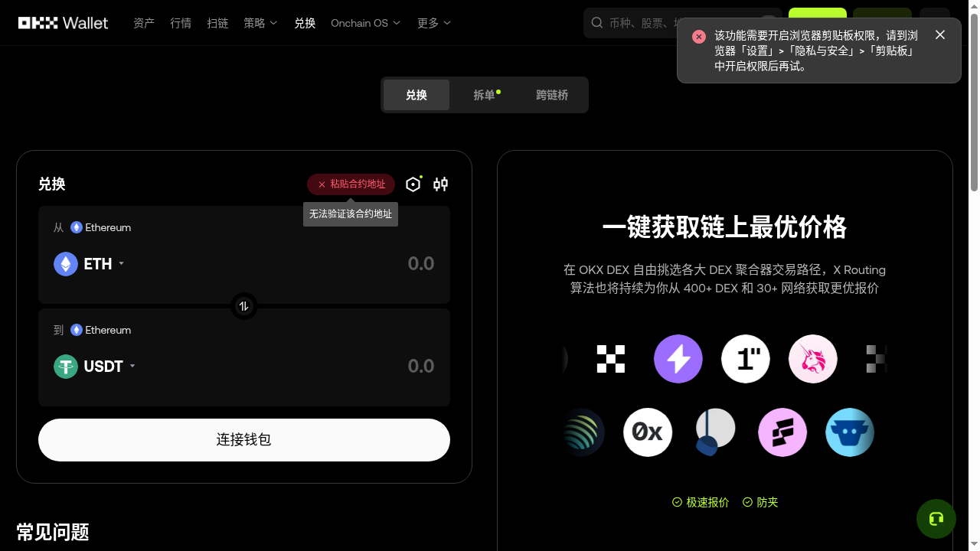
Task: Open the hexagon swap settings icon
Action: tap(413, 184)
